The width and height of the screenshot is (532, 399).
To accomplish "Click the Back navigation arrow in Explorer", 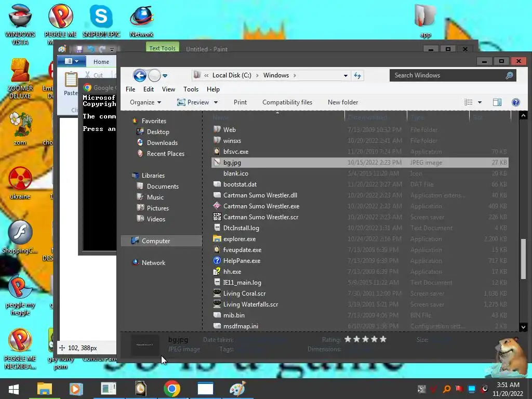I will [x=139, y=75].
